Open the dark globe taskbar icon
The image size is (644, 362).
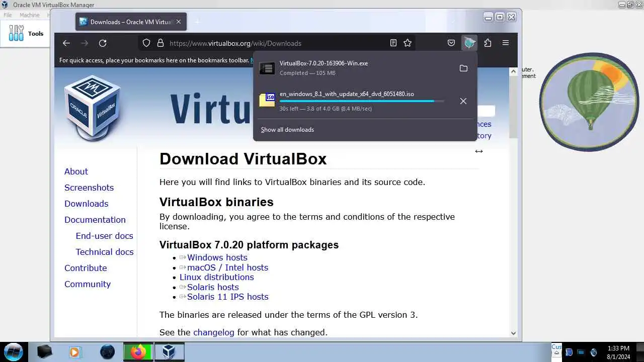click(x=107, y=352)
